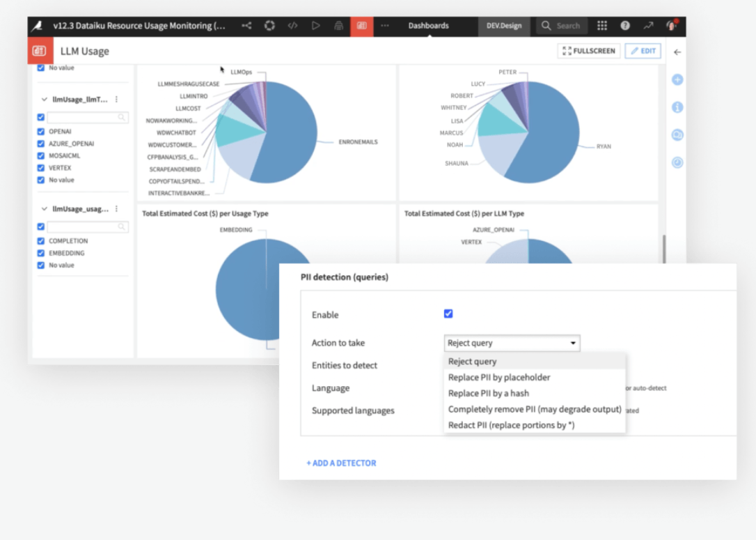Open the help question mark icon
The height and width of the screenshot is (540, 756).
[625, 26]
